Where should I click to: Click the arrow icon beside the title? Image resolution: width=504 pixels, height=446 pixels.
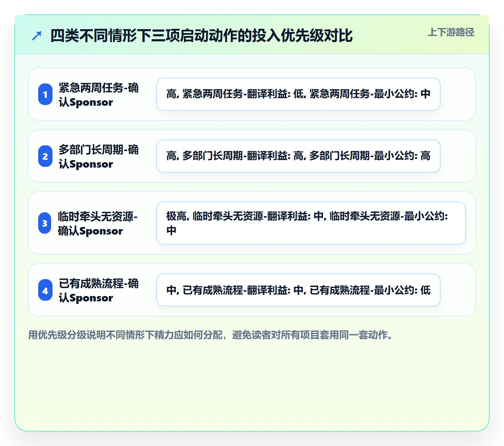click(37, 36)
